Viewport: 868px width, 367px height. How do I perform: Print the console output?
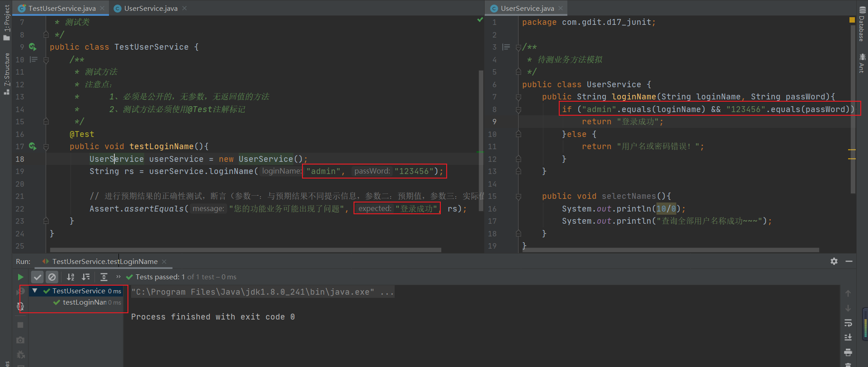(848, 352)
